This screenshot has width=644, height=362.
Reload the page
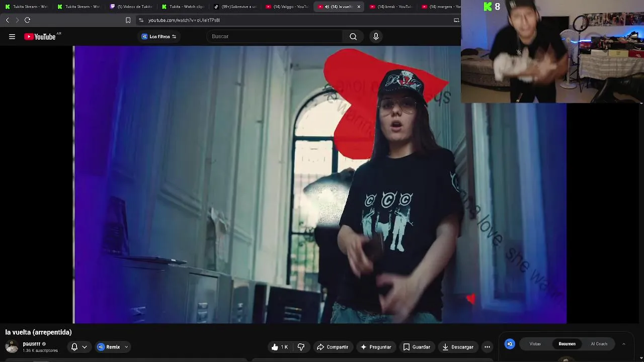coord(27,20)
